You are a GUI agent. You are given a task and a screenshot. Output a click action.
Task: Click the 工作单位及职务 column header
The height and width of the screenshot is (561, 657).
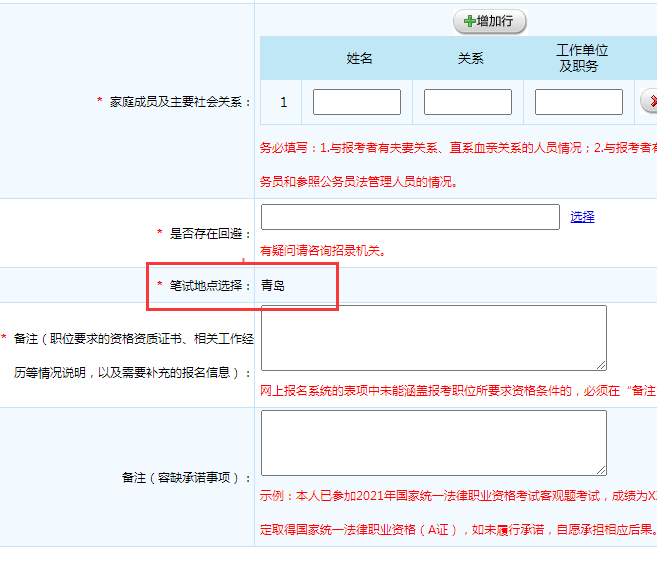click(582, 58)
